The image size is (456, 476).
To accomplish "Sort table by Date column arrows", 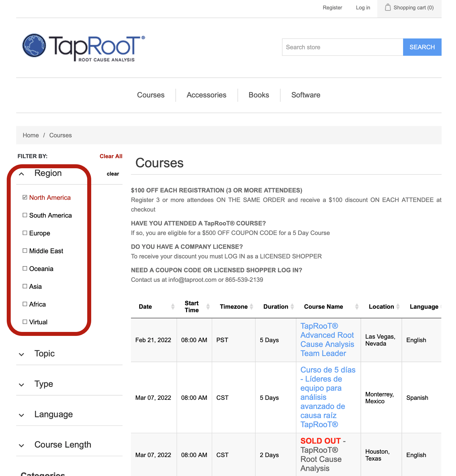I will point(173,307).
